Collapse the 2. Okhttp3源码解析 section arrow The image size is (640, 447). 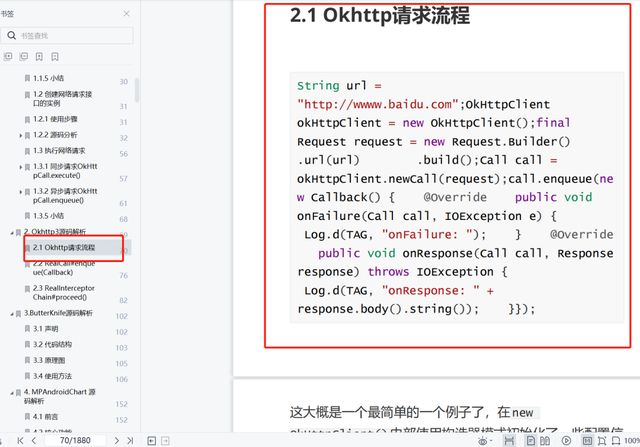(x=12, y=232)
